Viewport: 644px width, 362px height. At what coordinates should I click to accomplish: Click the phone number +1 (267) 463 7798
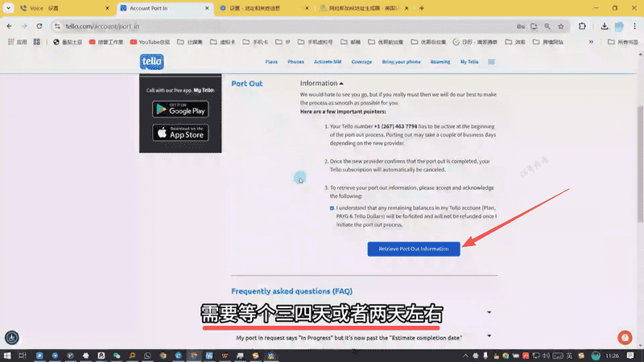(395, 126)
